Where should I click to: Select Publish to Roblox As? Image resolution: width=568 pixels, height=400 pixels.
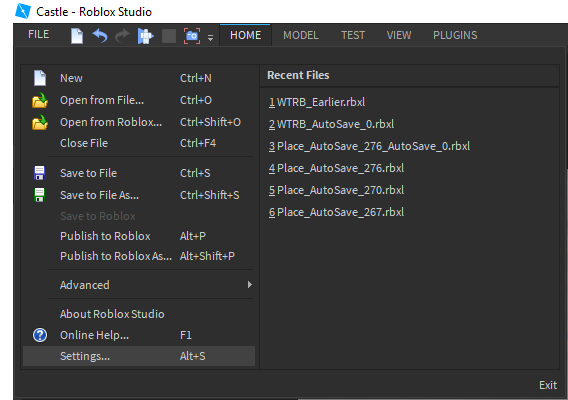pyautogui.click(x=139, y=256)
